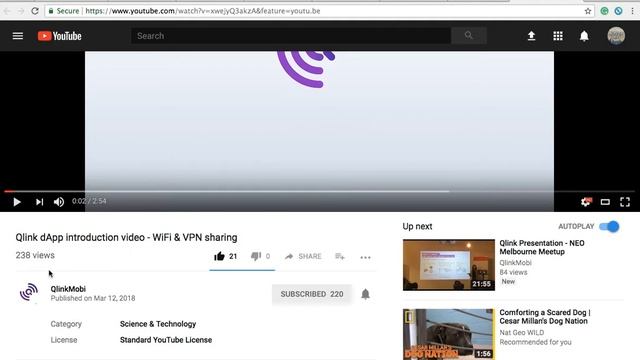Bookmark this page with the star
The width and height of the screenshot is (640, 360).
(x=588, y=11)
